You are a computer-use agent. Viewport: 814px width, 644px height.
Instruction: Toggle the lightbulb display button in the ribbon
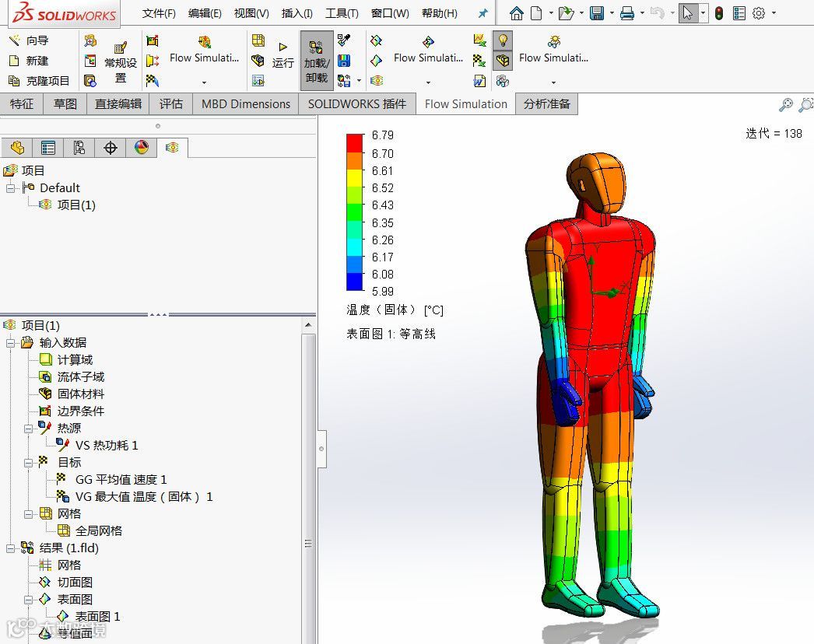click(x=503, y=40)
